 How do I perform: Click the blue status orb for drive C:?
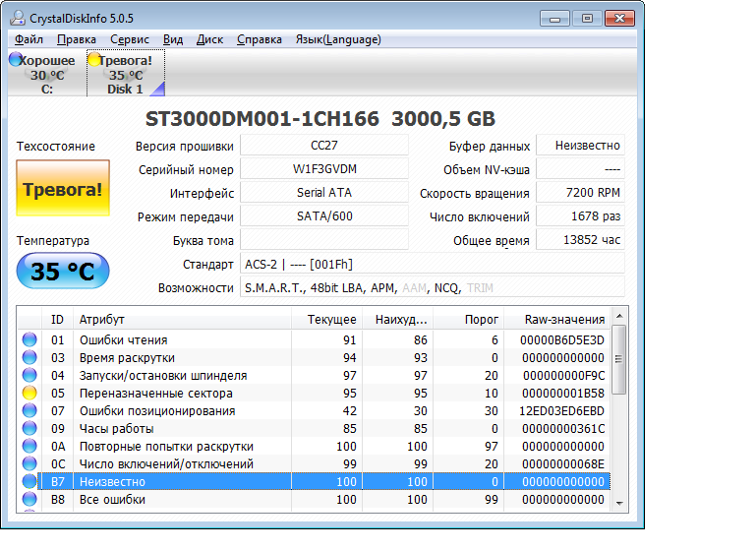[15, 59]
